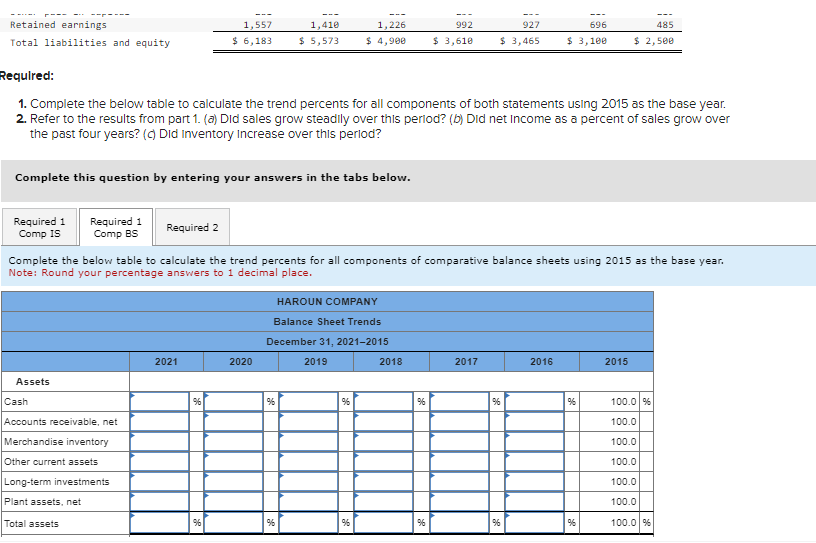Screen dimensions: 816x543
Task: Focus Total assets 2016 input
Action: coord(534,523)
